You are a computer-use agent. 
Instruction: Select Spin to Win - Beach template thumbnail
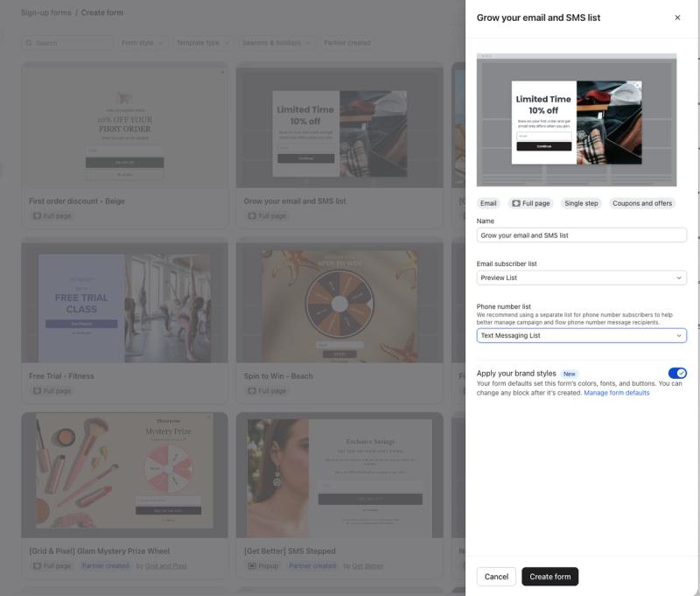click(x=339, y=300)
